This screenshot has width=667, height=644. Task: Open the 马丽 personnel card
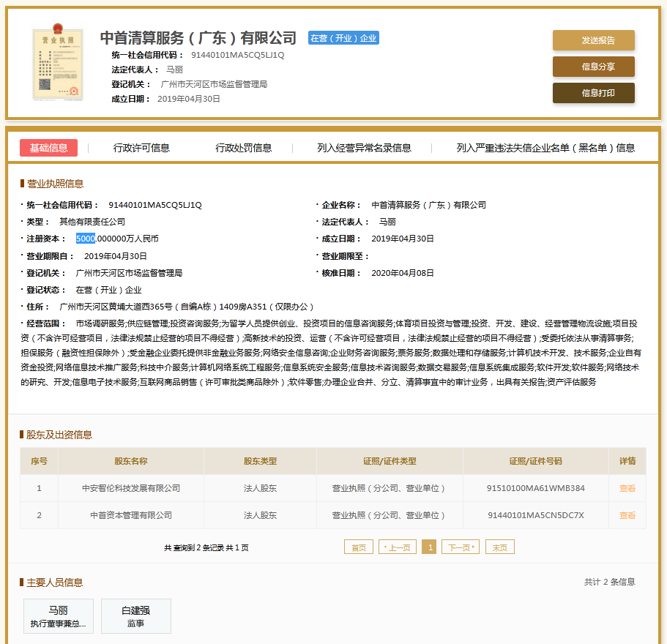coord(59,615)
